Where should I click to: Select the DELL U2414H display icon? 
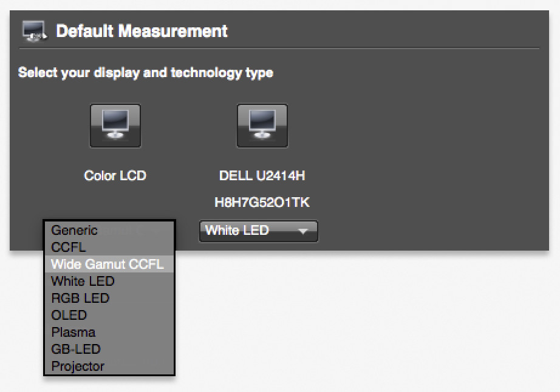pyautogui.click(x=262, y=126)
